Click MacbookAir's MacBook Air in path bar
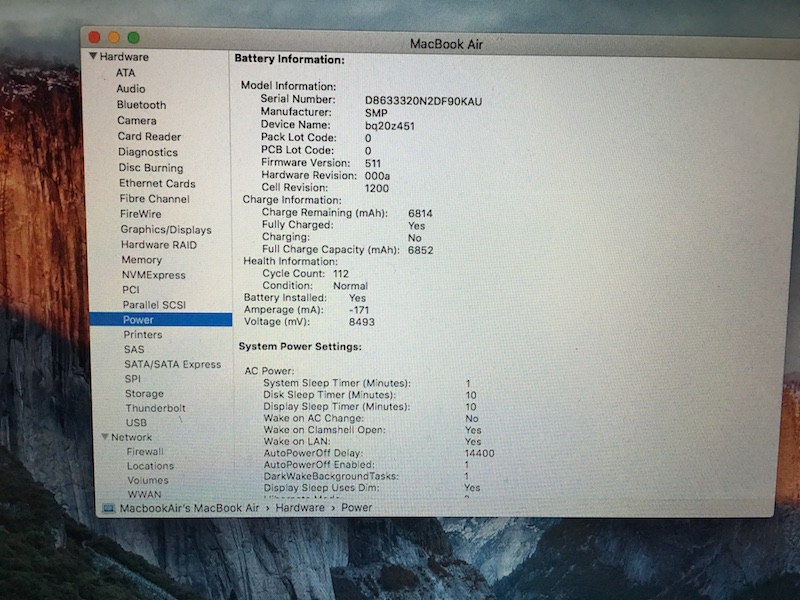Image resolution: width=800 pixels, height=600 pixels. (x=189, y=508)
